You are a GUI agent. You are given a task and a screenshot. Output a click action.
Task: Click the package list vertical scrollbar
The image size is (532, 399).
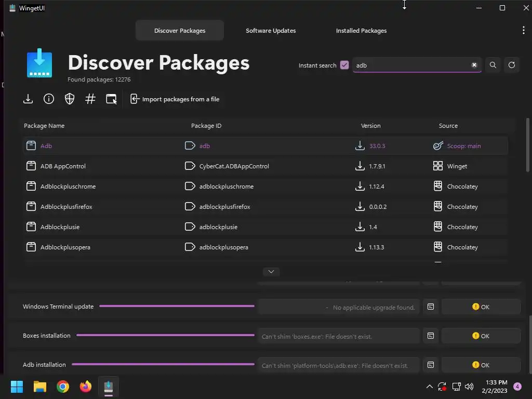(x=527, y=145)
